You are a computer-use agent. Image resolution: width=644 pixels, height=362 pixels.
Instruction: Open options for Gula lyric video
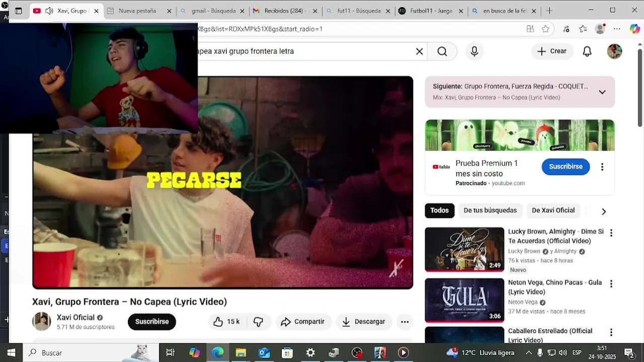tap(611, 284)
